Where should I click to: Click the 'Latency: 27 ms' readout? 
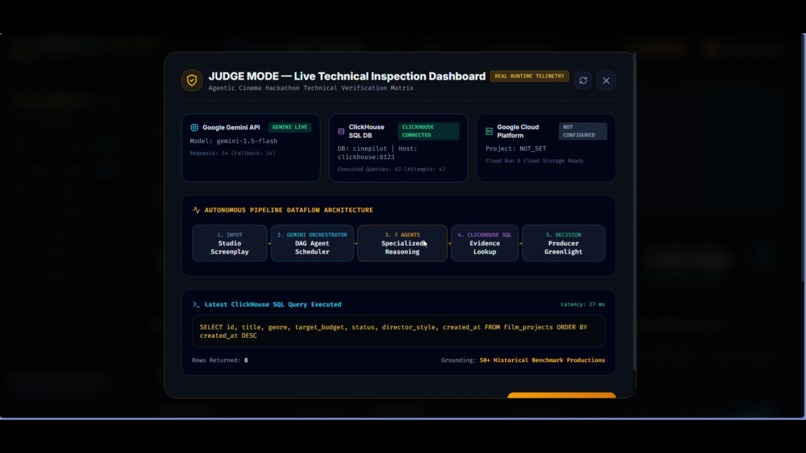582,304
